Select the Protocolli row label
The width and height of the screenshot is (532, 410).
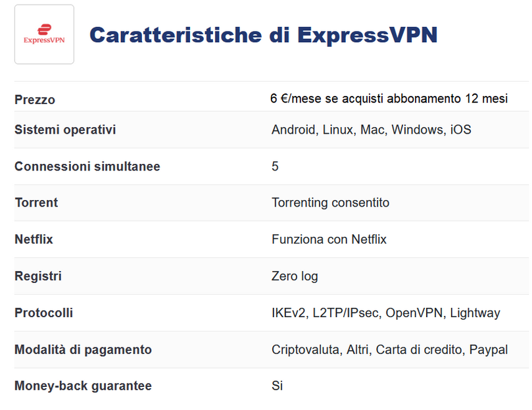[x=44, y=313]
